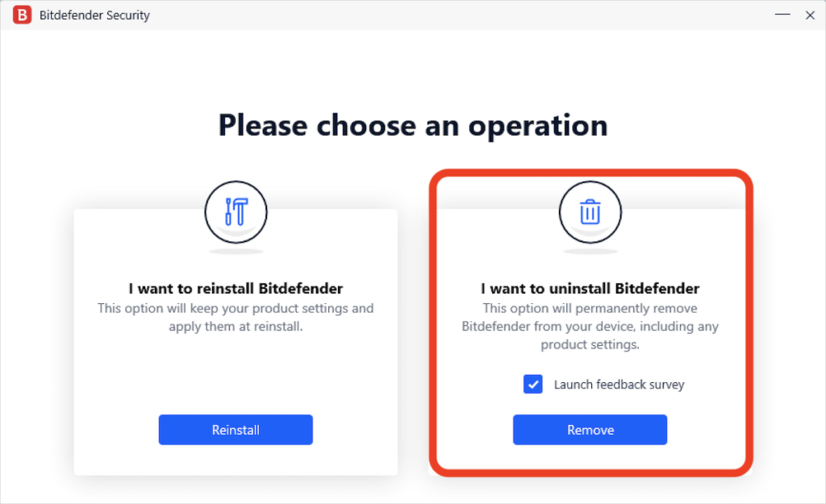Click the heading Please choose an operation
This screenshot has height=504, width=826.
coord(412,125)
